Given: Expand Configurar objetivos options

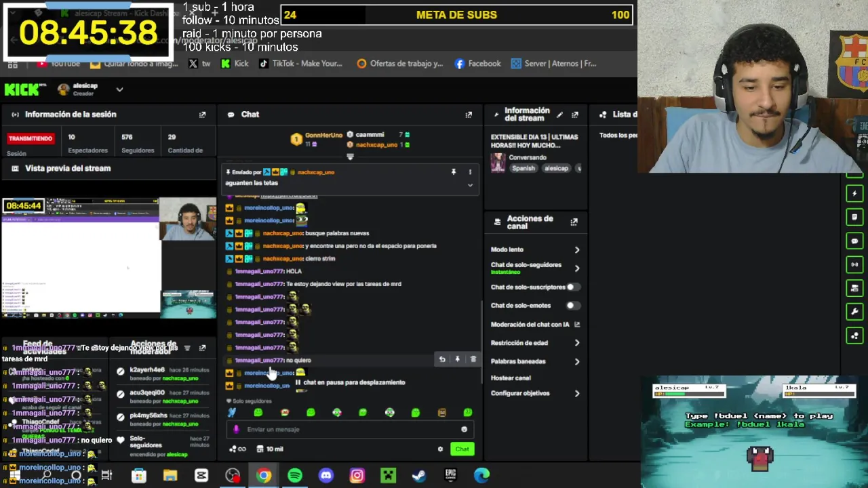Looking at the screenshot, I should click(577, 393).
